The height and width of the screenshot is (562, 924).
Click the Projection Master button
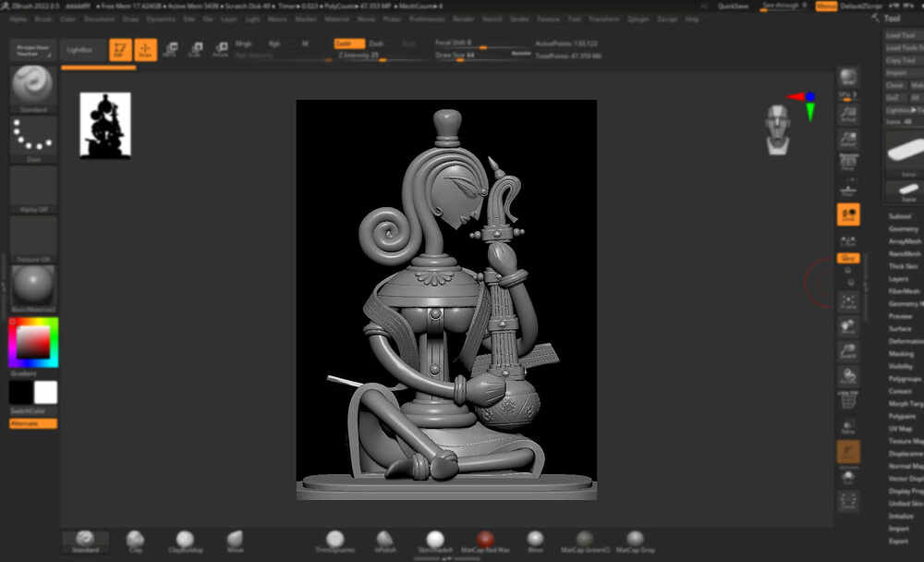coord(33,50)
